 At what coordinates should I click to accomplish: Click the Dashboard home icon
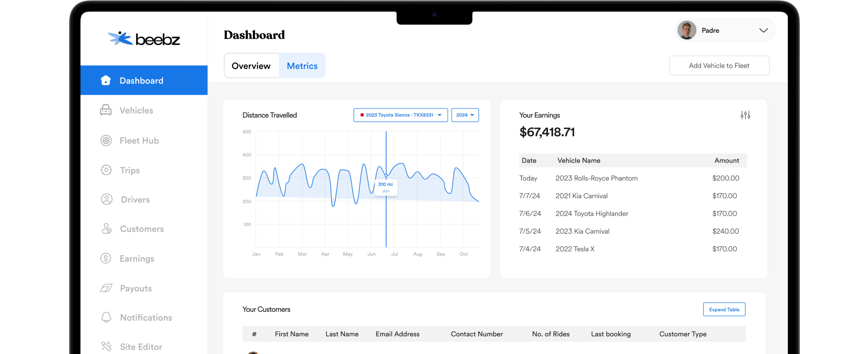[x=106, y=80]
